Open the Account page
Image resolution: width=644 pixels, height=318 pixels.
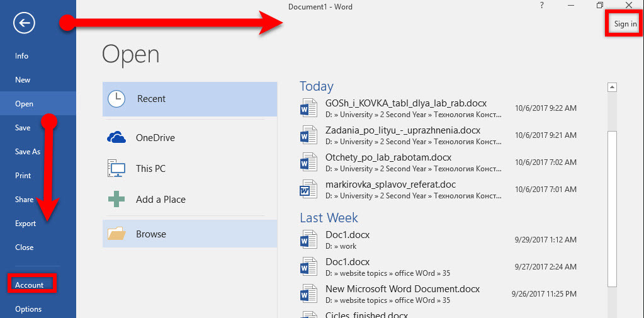29,285
